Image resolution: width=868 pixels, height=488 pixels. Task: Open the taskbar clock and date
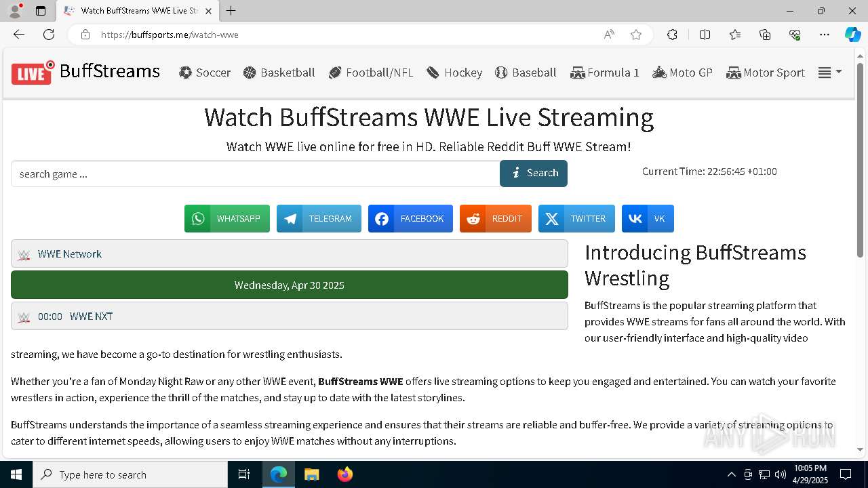pyautogui.click(x=810, y=474)
